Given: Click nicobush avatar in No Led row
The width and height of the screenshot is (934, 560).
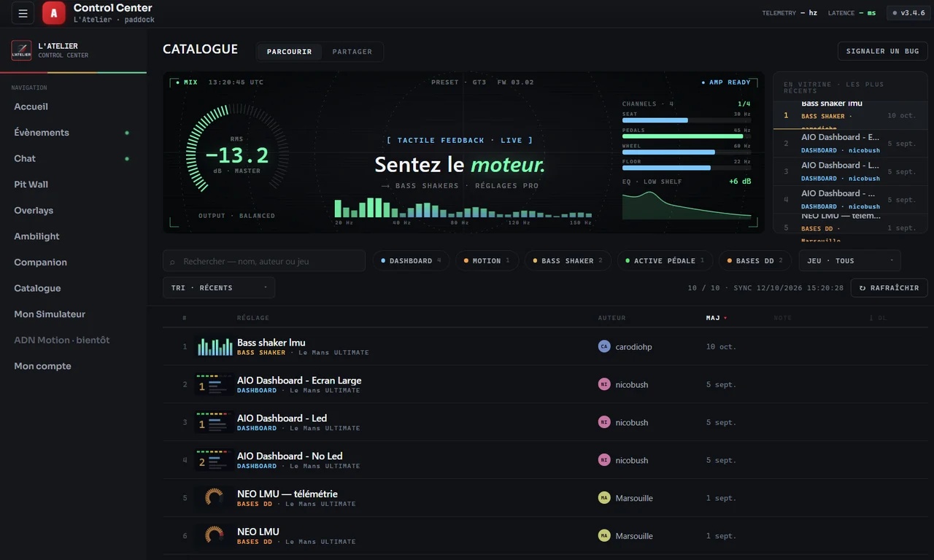Looking at the screenshot, I should tap(603, 460).
